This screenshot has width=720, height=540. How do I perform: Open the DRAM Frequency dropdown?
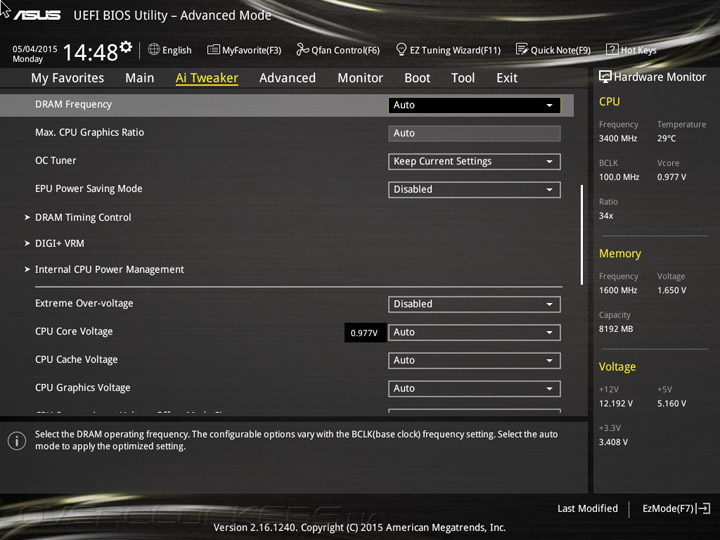[x=474, y=105]
